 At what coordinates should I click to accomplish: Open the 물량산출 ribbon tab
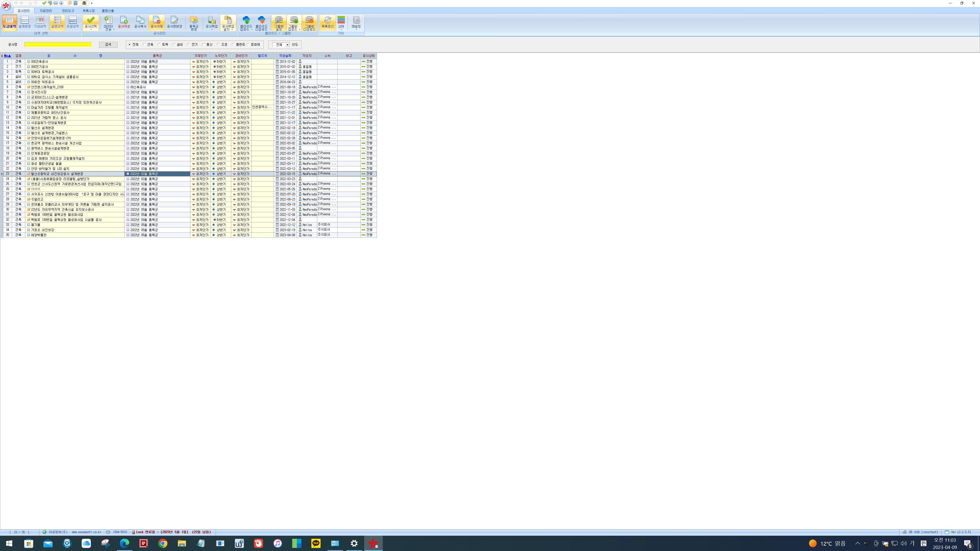(x=108, y=11)
